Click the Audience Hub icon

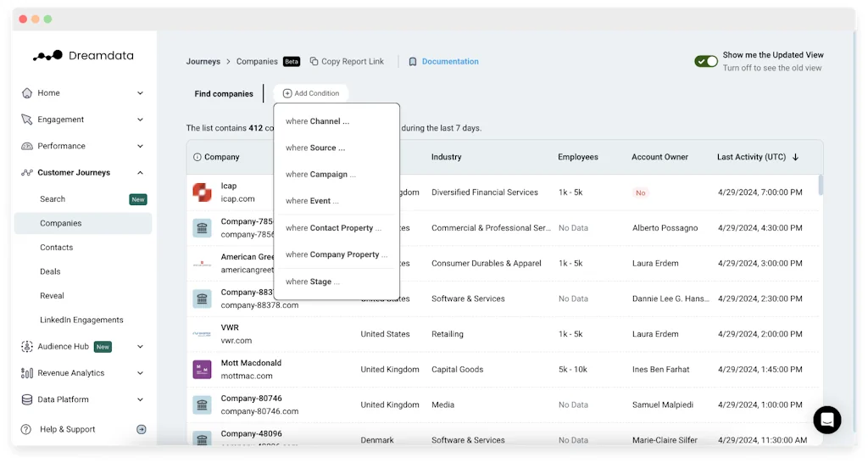click(x=26, y=347)
